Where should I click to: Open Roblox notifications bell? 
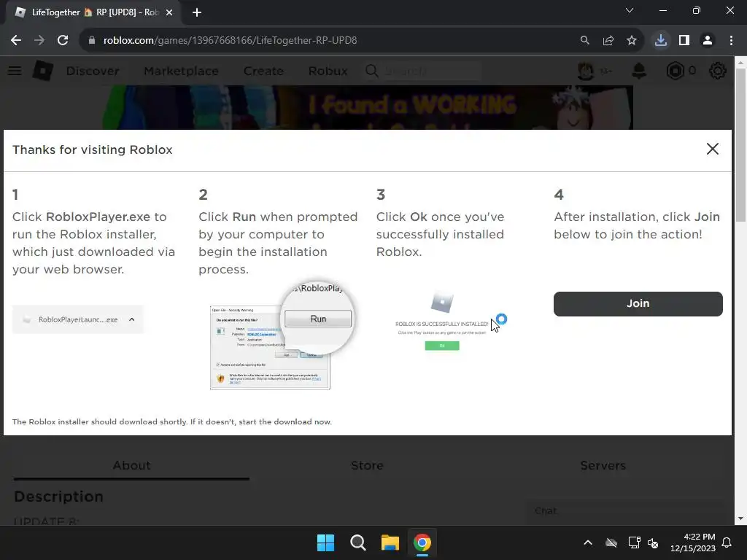[639, 71]
